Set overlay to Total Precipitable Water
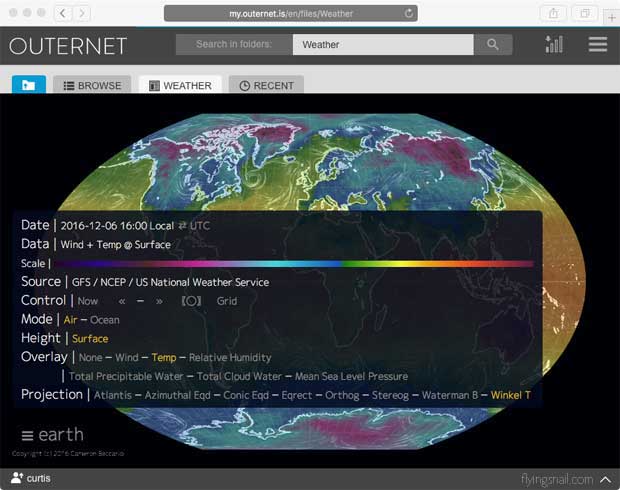 point(126,376)
